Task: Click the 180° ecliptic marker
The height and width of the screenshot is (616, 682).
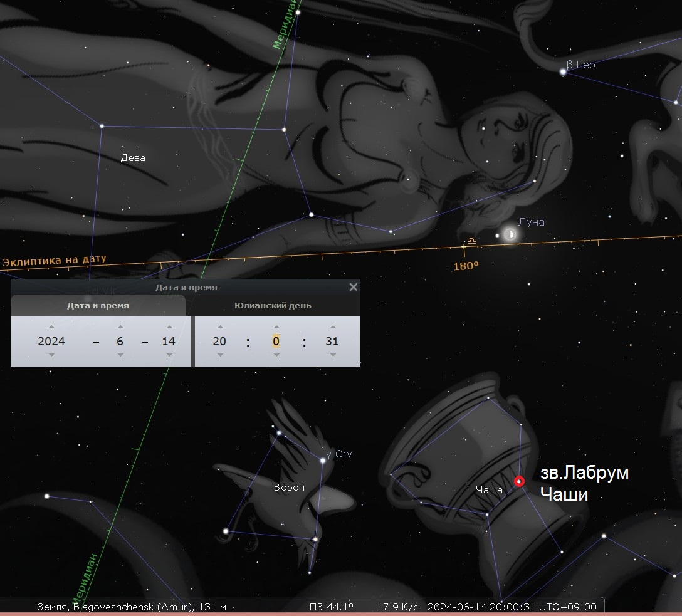Action: coord(466,266)
